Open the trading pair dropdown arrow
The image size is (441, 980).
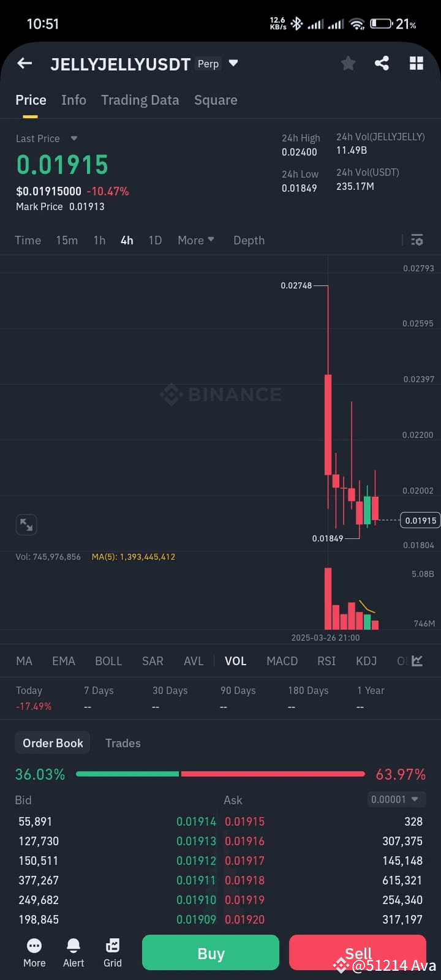click(233, 63)
